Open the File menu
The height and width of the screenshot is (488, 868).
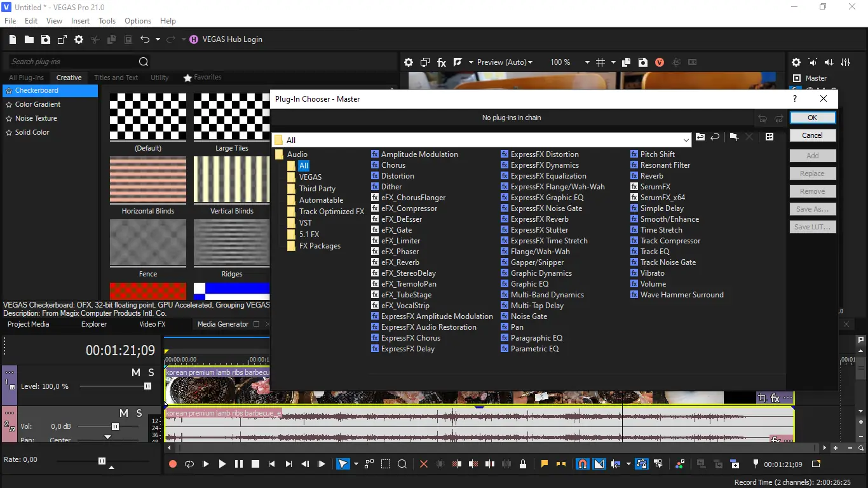click(10, 21)
